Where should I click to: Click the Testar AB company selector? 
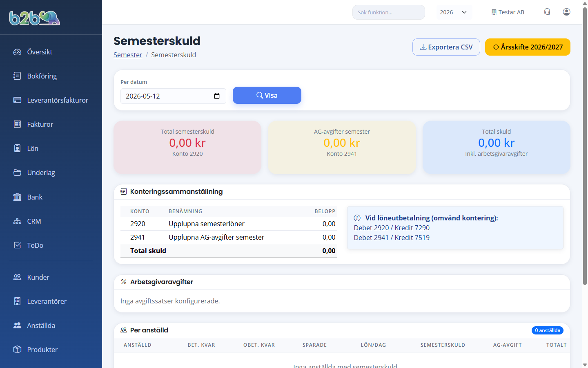pos(508,12)
